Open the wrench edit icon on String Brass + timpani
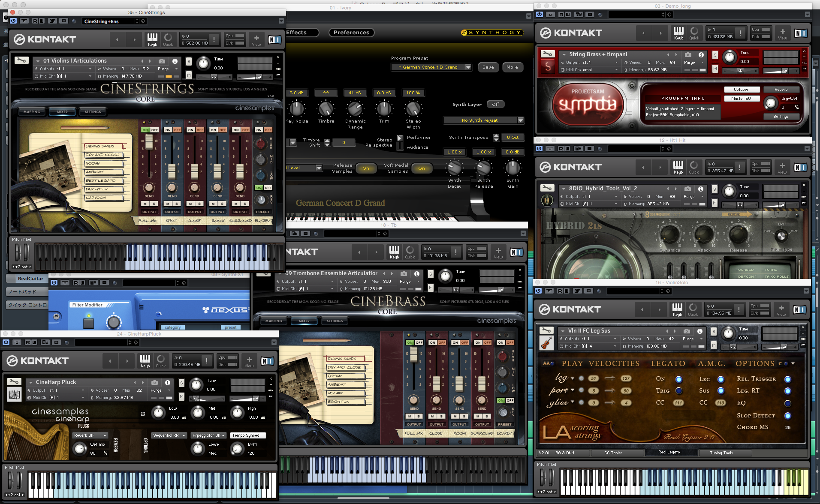 547,54
